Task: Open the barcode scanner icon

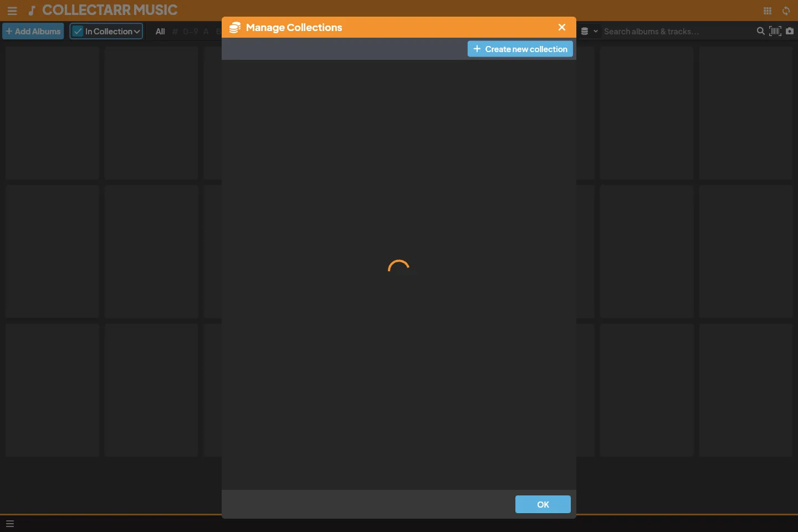Action: coord(775,31)
